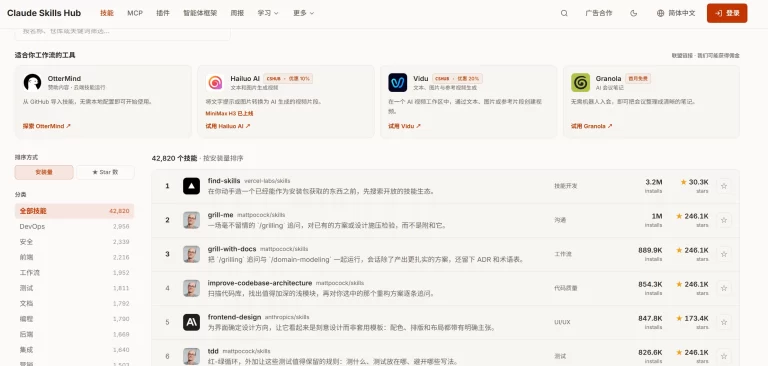
Task: Favorite improve-codebase-architecture with star button
Action: coord(724,288)
